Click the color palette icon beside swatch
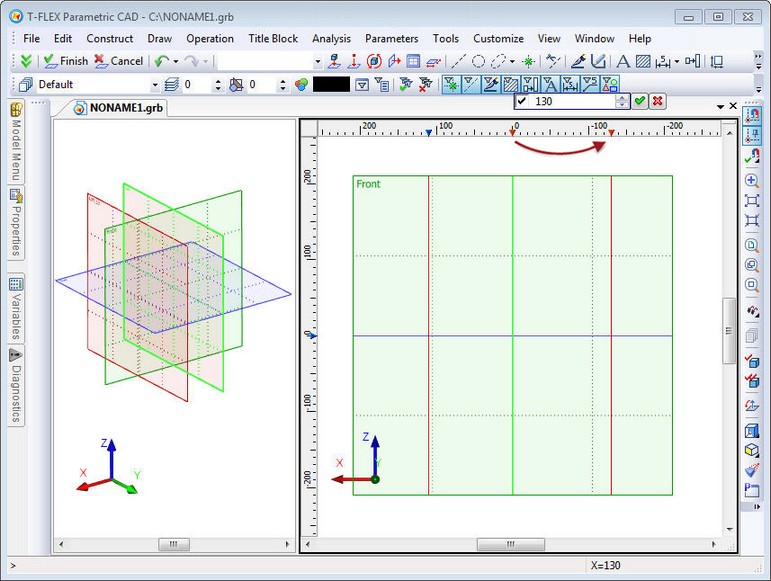Image resolution: width=771 pixels, height=581 pixels. click(x=300, y=85)
